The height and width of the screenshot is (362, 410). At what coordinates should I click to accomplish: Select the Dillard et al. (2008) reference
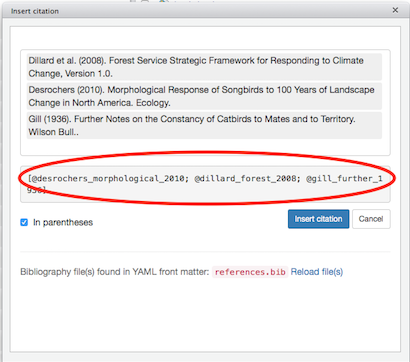204,67
